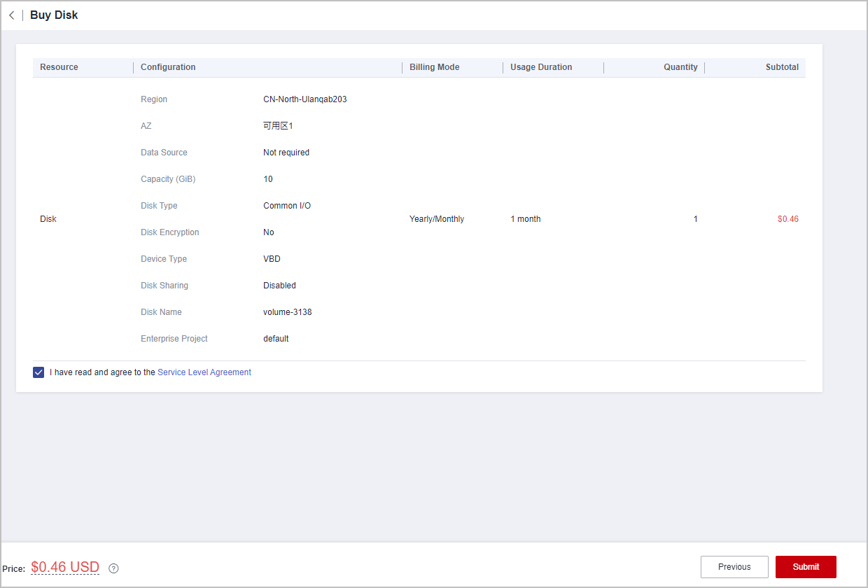Click the price help question mark icon

pos(113,568)
